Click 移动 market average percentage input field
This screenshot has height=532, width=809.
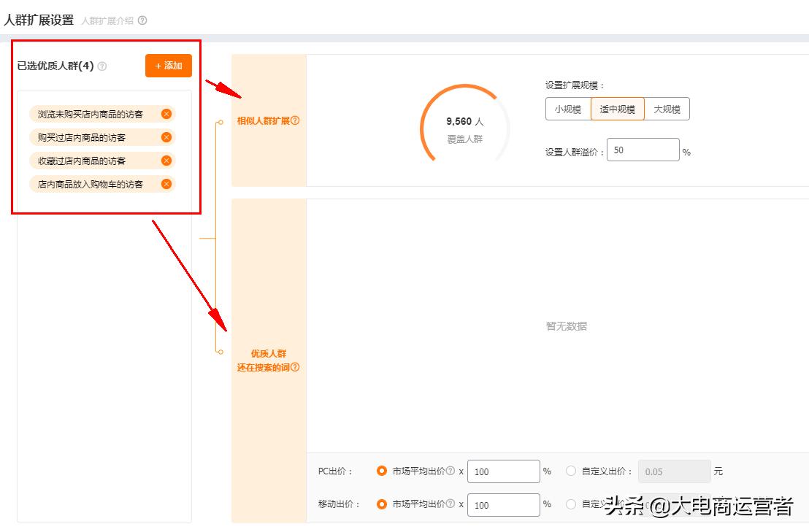pos(504,505)
